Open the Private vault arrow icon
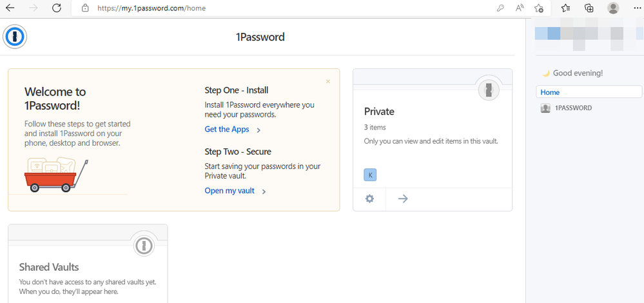The height and width of the screenshot is (303, 644). [x=403, y=199]
